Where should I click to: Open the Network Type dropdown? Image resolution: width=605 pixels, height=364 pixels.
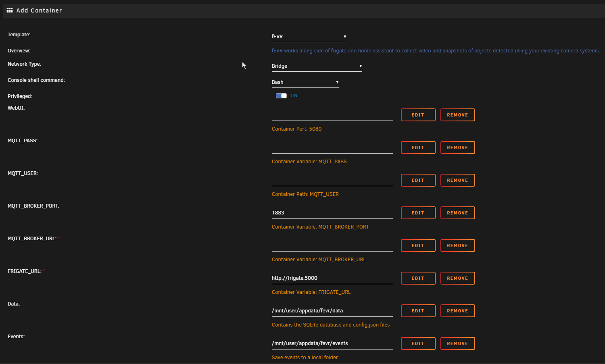317,66
